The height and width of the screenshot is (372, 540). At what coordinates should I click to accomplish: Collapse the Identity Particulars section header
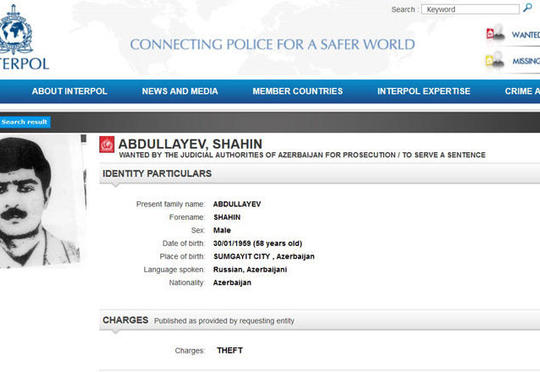pos(320,174)
